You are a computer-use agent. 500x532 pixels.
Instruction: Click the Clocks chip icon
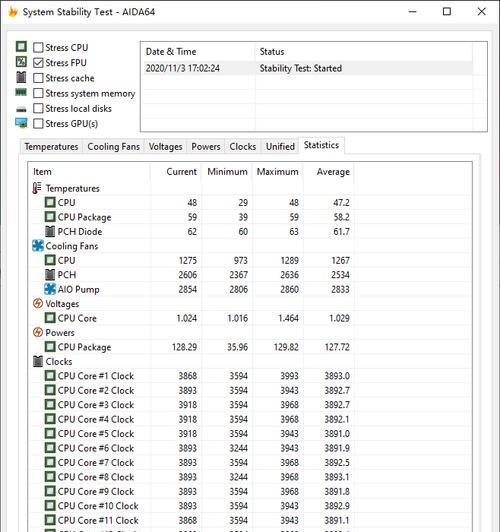pyautogui.click(x=38, y=361)
